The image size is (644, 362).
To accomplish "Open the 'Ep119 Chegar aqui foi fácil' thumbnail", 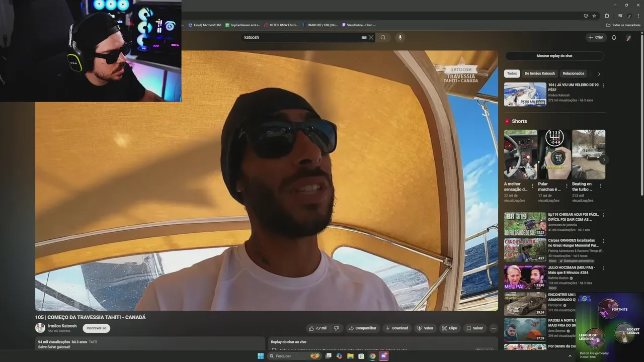I will click(525, 224).
